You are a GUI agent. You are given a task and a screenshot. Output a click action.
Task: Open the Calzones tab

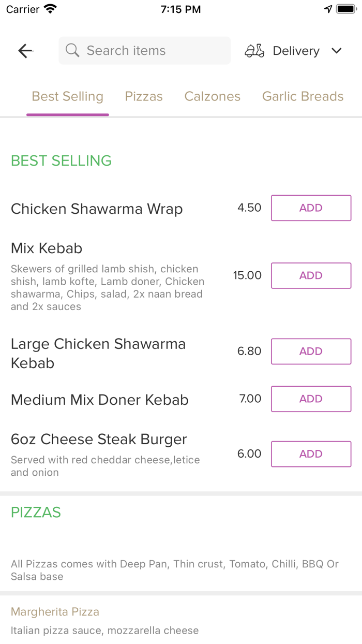(212, 96)
